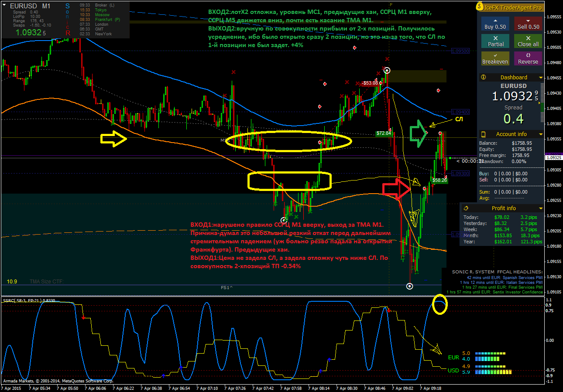Click the FS1 support level label
This screenshot has height=392, width=563.
click(x=226, y=288)
